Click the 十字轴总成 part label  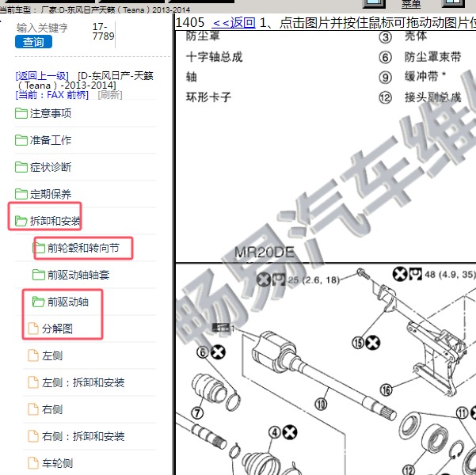click(x=215, y=57)
